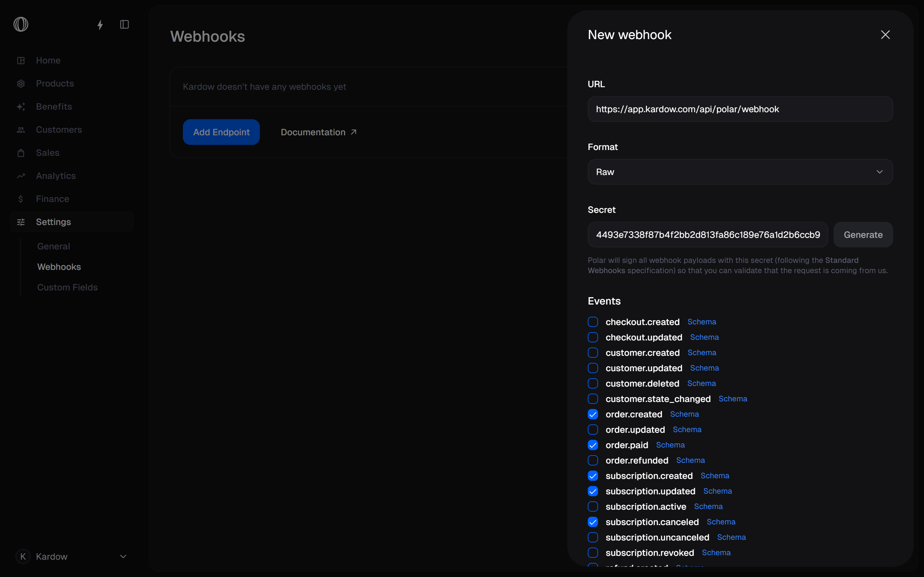924x577 pixels.
Task: Click the Benefits sparkle icon
Action: point(21,107)
